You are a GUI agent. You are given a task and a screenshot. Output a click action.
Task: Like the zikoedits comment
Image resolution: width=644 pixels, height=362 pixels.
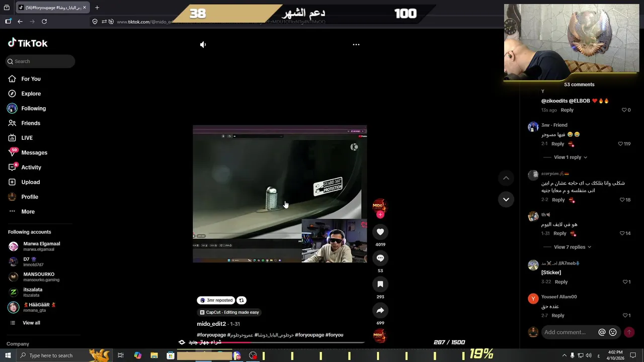[624, 110]
